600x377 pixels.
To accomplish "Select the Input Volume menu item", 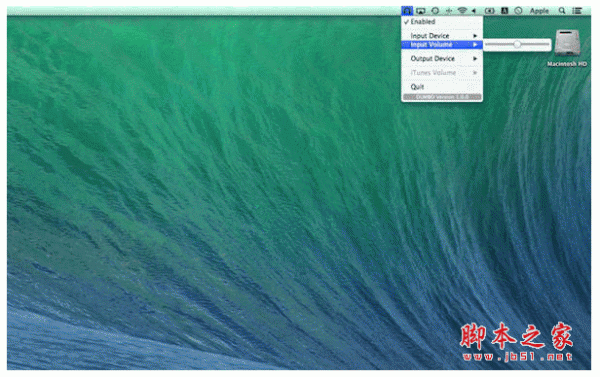I will (x=442, y=45).
